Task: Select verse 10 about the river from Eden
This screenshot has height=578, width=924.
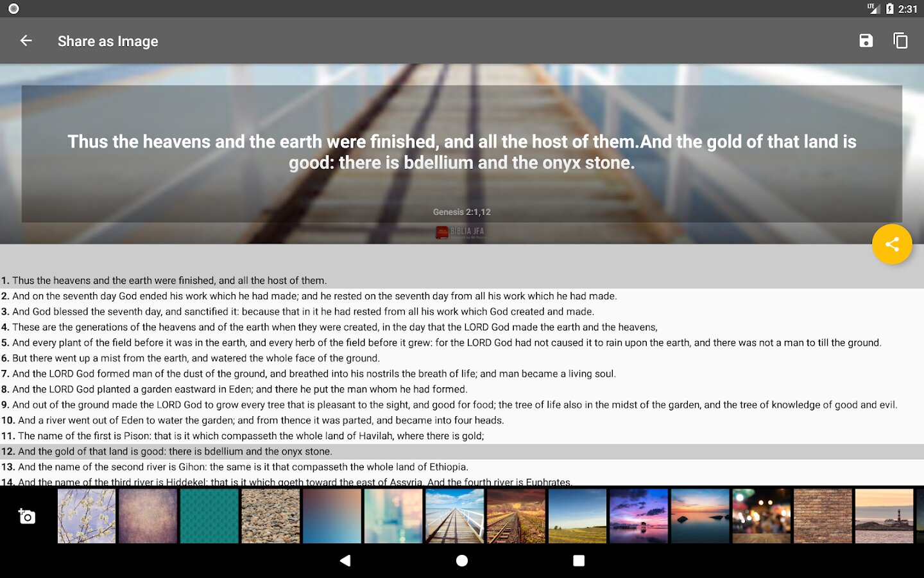Action: point(462,421)
